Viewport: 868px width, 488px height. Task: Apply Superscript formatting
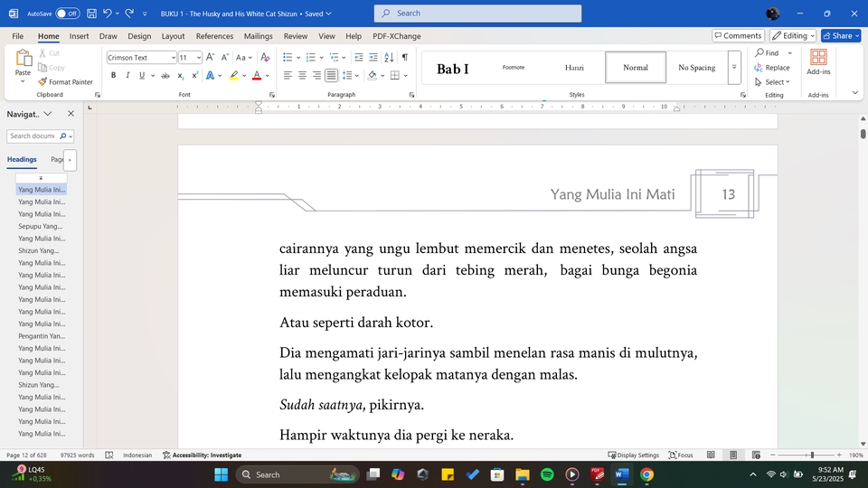(195, 75)
